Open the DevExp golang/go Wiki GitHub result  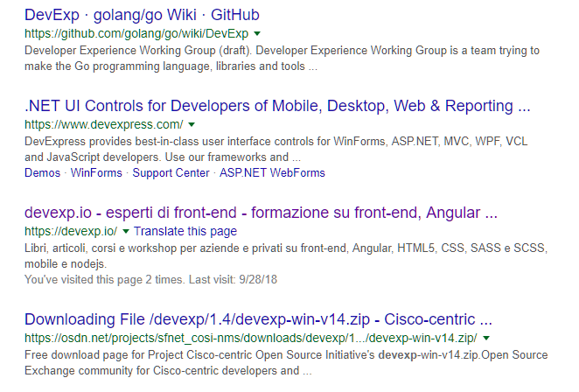click(x=142, y=15)
